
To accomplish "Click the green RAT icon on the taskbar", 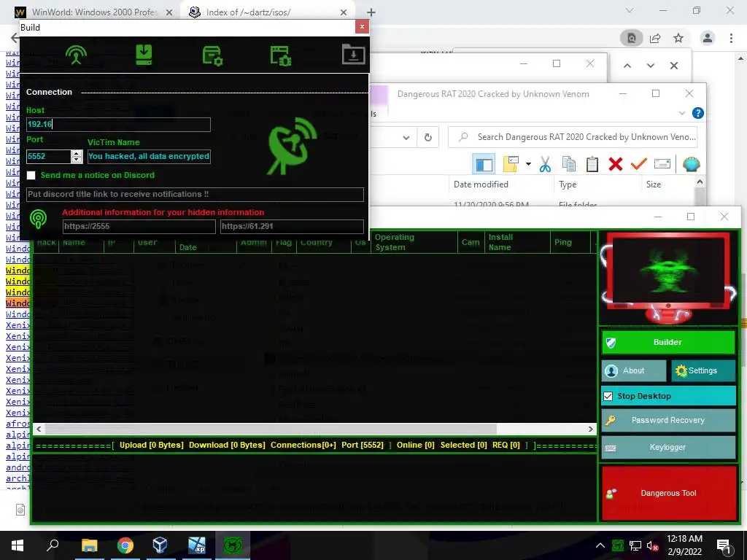I will tap(233, 545).
